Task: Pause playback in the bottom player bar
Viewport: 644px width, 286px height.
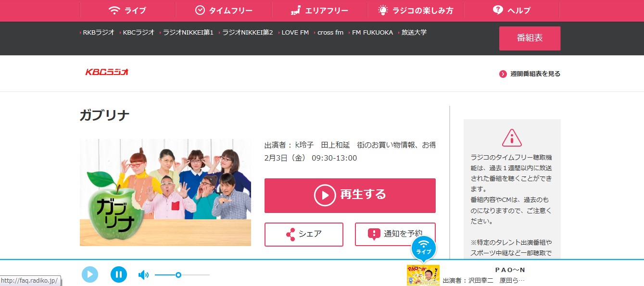Action: click(x=119, y=274)
